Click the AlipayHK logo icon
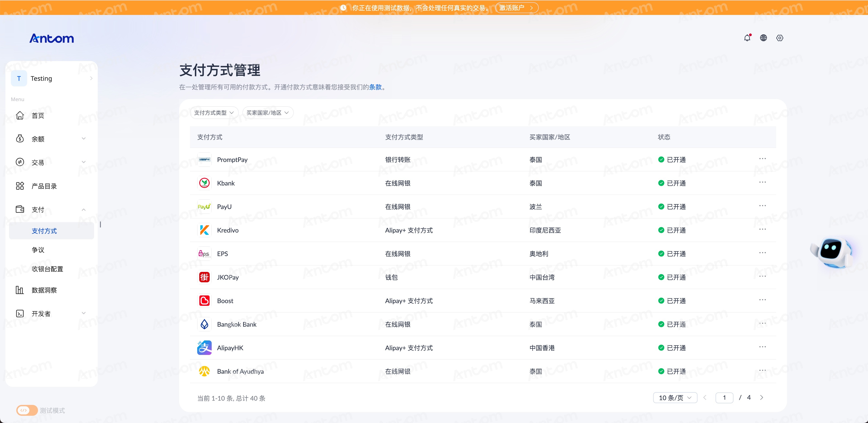This screenshot has width=868, height=423. [204, 348]
